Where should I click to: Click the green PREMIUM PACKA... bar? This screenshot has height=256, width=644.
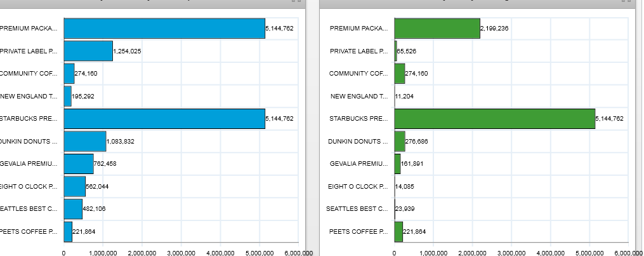pos(437,29)
